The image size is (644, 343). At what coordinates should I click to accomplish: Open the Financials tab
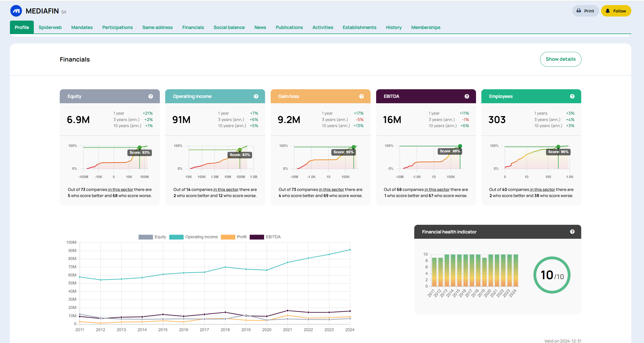(x=193, y=27)
